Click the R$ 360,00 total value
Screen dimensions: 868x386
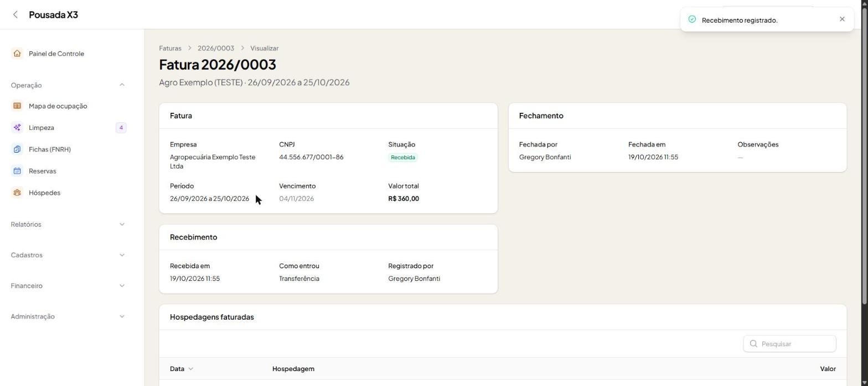tap(404, 199)
